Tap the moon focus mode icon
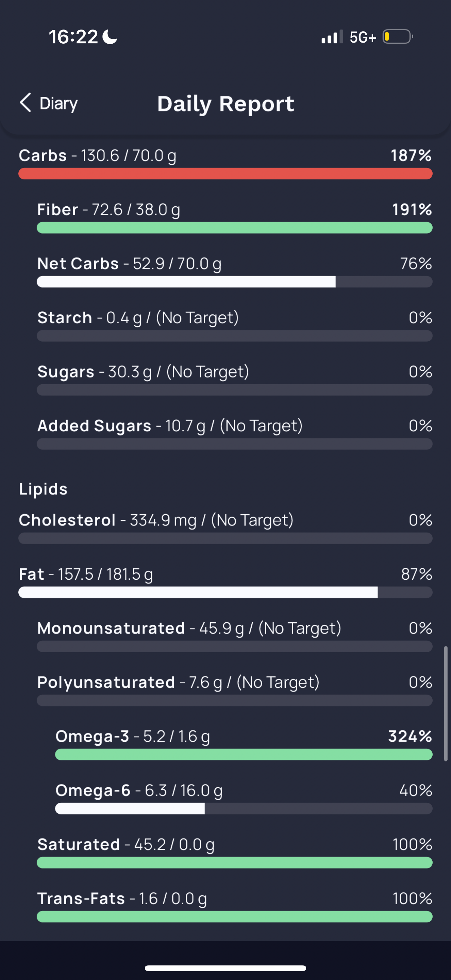451x980 pixels. pyautogui.click(x=110, y=37)
